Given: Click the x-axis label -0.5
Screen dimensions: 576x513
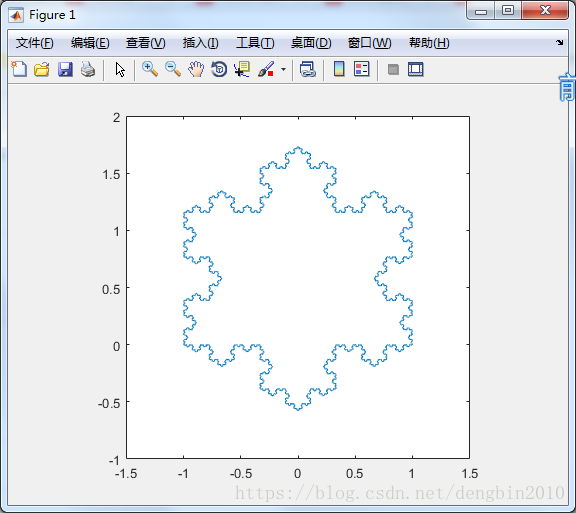Looking at the screenshot, I should [241, 474].
